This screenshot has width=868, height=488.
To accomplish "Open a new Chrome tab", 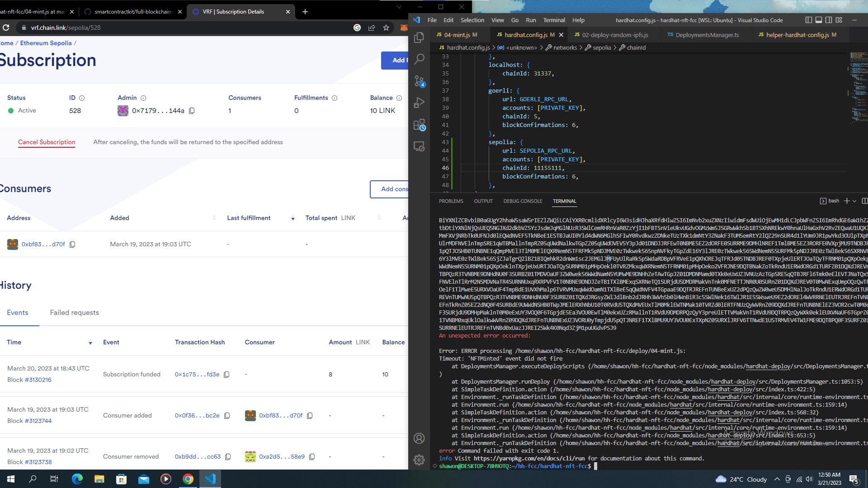I will coord(305,12).
